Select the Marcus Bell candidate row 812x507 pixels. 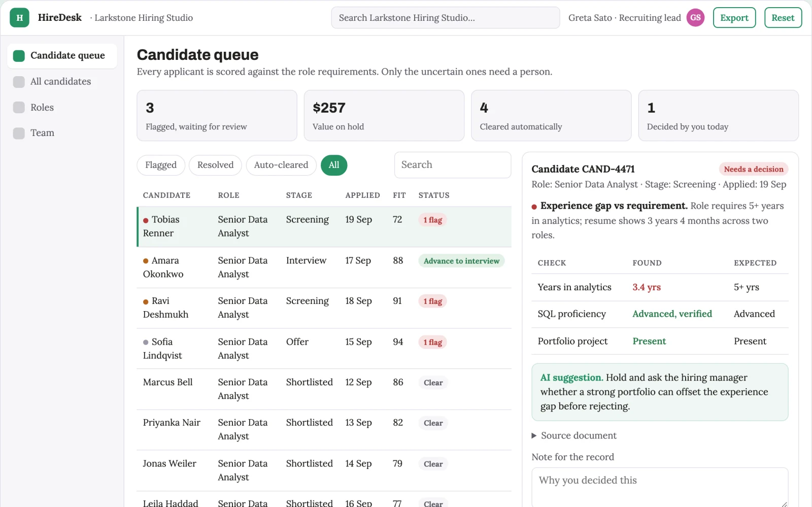pyautogui.click(x=324, y=389)
